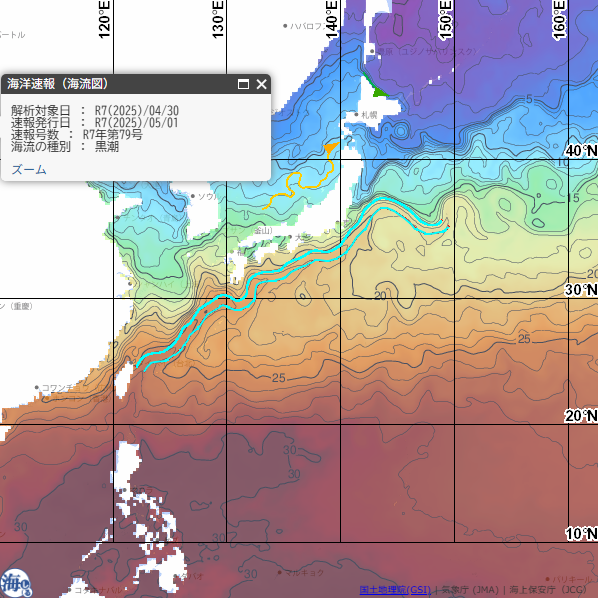This screenshot has height=598, width=598.
Task: Click the ソウル city marker
Action: (x=193, y=196)
